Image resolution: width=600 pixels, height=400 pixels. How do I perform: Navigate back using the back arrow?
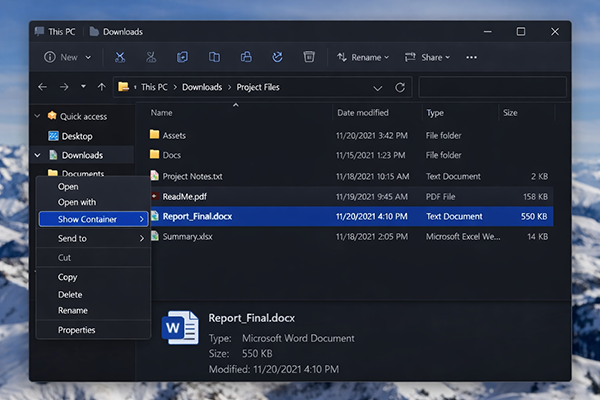click(x=42, y=87)
